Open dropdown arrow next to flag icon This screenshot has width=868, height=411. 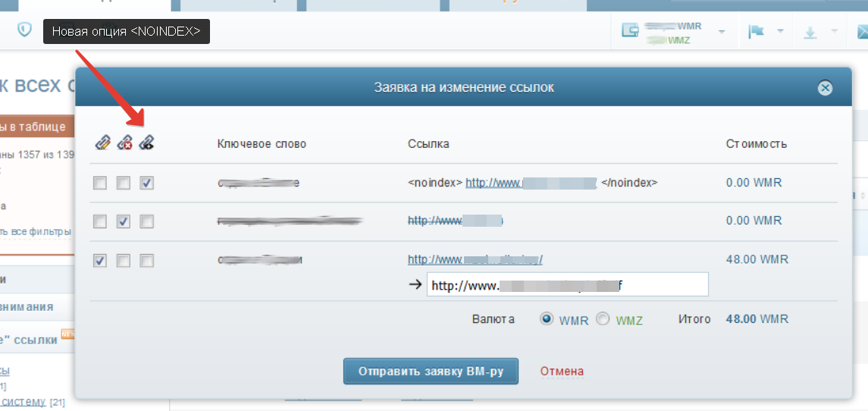[x=781, y=32]
